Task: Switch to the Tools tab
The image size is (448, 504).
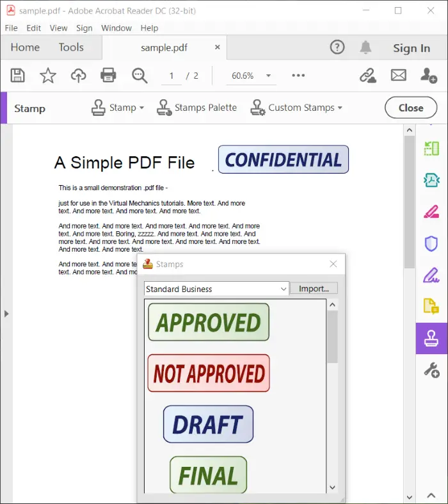Action: click(x=71, y=47)
